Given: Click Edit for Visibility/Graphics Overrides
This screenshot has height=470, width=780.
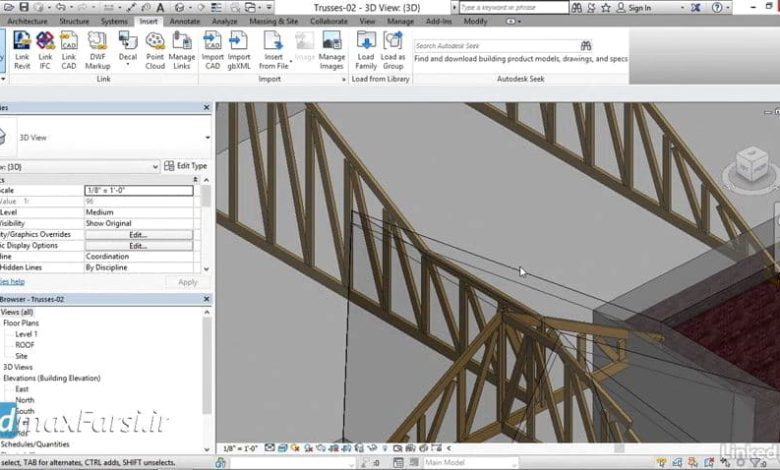Looking at the screenshot, I should [138, 234].
